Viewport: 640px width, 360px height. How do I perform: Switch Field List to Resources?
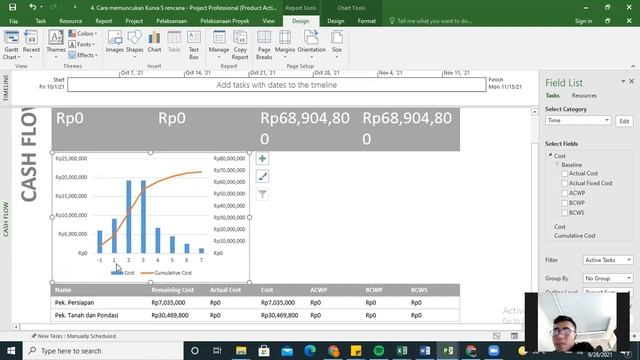[584, 96]
